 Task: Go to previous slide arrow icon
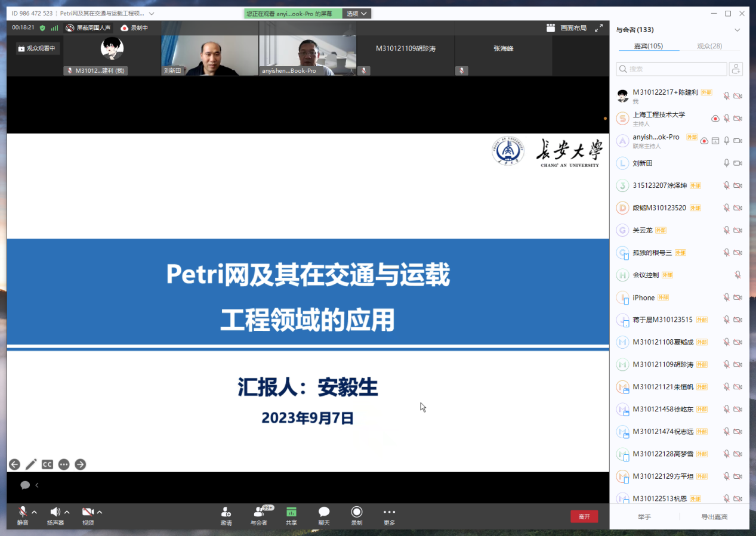pyautogui.click(x=14, y=464)
